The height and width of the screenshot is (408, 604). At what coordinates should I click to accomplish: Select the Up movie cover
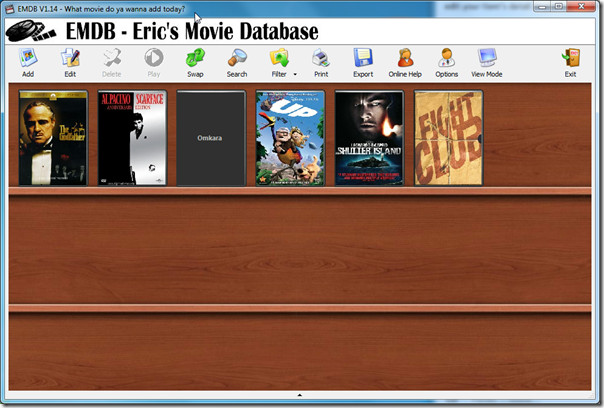tap(290, 138)
